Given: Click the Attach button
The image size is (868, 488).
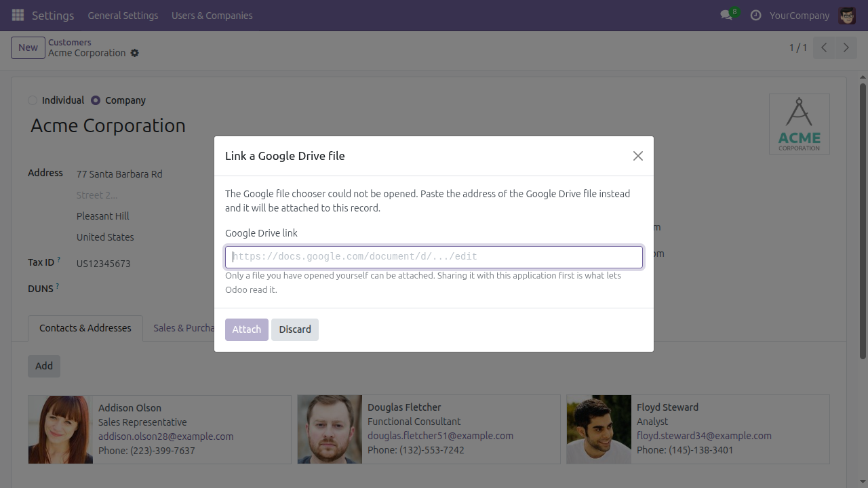Looking at the screenshot, I should pyautogui.click(x=247, y=329).
